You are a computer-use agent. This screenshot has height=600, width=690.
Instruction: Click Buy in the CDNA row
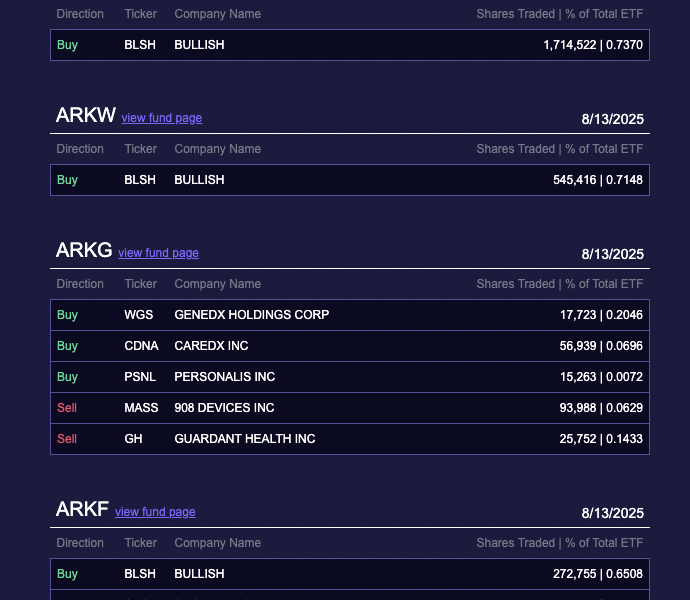tap(67, 346)
